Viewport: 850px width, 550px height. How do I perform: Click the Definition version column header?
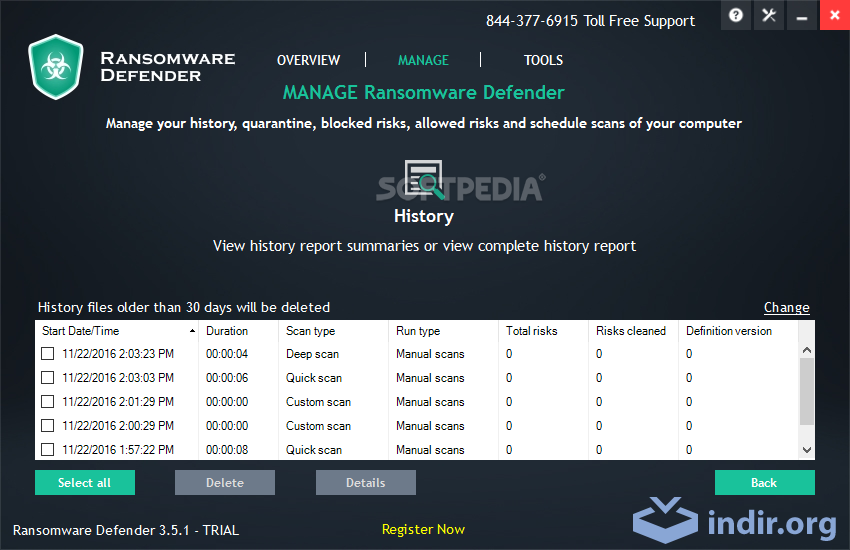738,331
